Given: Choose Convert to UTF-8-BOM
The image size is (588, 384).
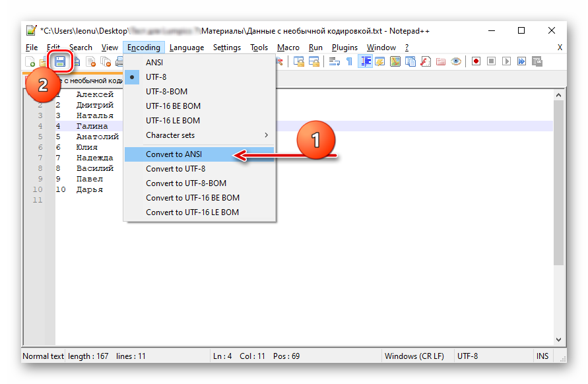Looking at the screenshot, I should (200, 183).
